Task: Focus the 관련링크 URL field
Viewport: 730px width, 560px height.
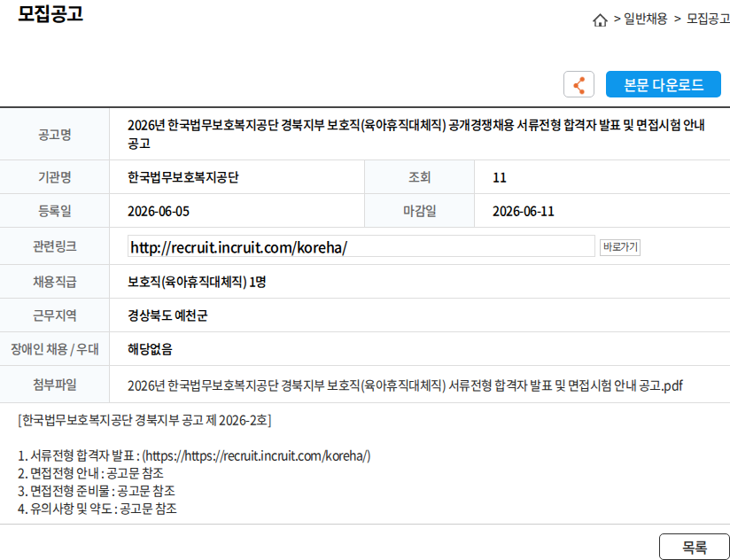Action: (x=361, y=246)
